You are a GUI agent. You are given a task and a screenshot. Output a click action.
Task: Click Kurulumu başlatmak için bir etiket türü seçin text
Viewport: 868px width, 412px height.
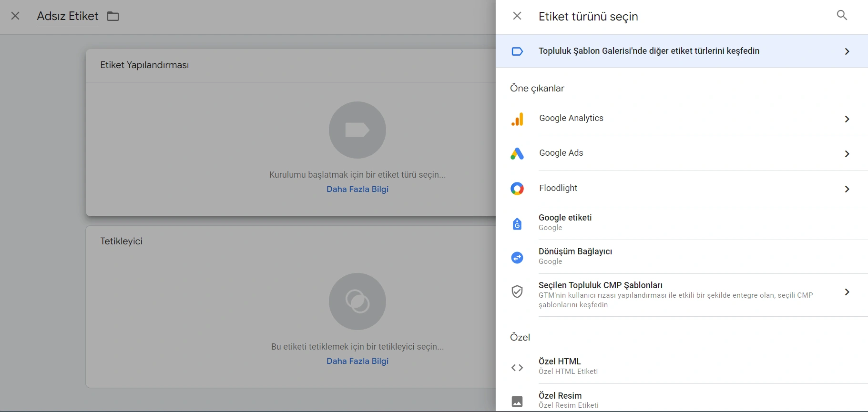click(x=357, y=175)
